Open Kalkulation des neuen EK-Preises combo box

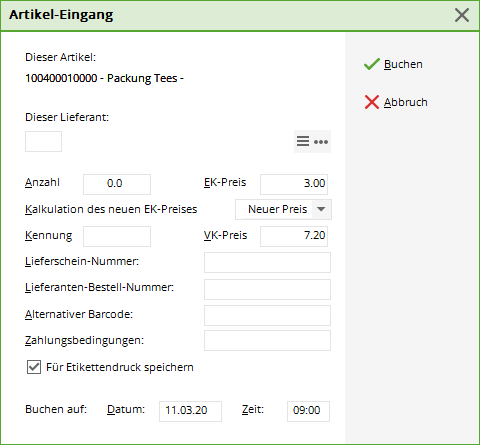[x=283, y=209]
